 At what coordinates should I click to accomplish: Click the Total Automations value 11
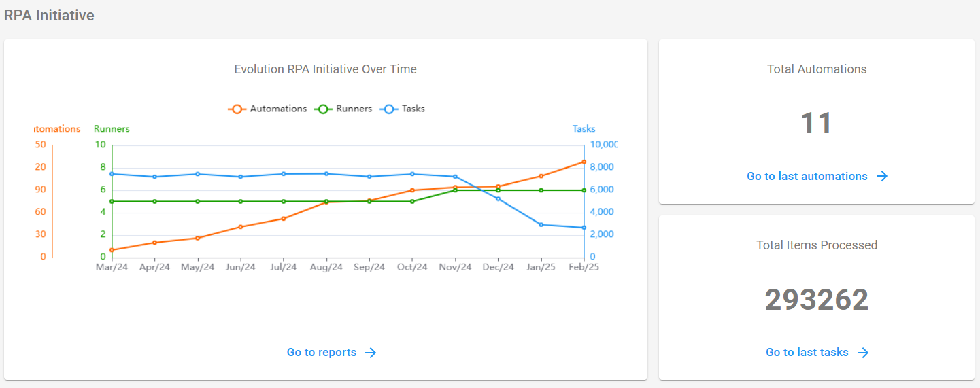[817, 124]
